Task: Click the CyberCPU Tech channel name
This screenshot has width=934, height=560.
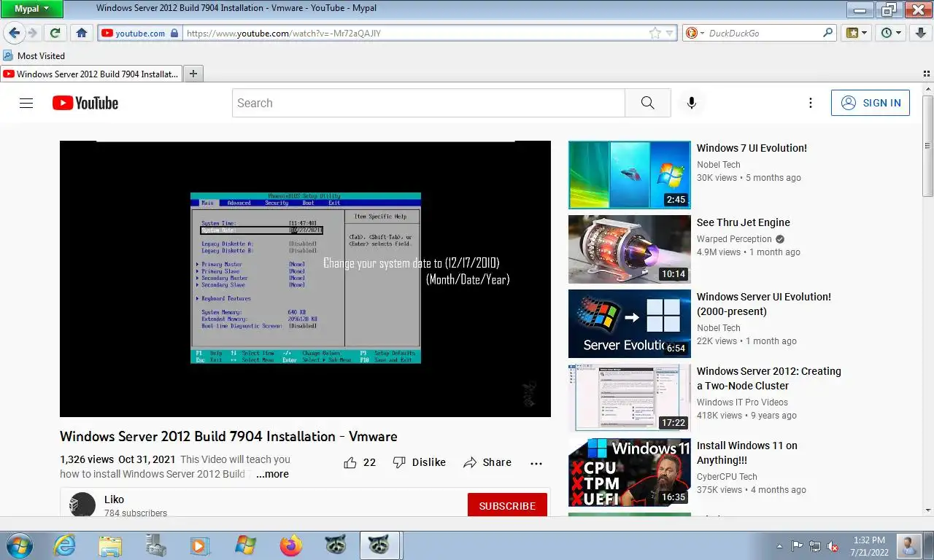Action: click(727, 477)
